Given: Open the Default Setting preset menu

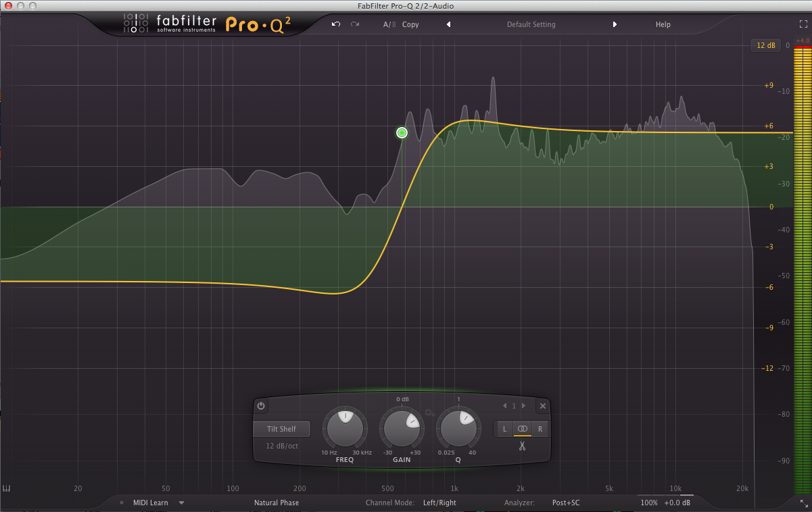Looking at the screenshot, I should click(531, 24).
